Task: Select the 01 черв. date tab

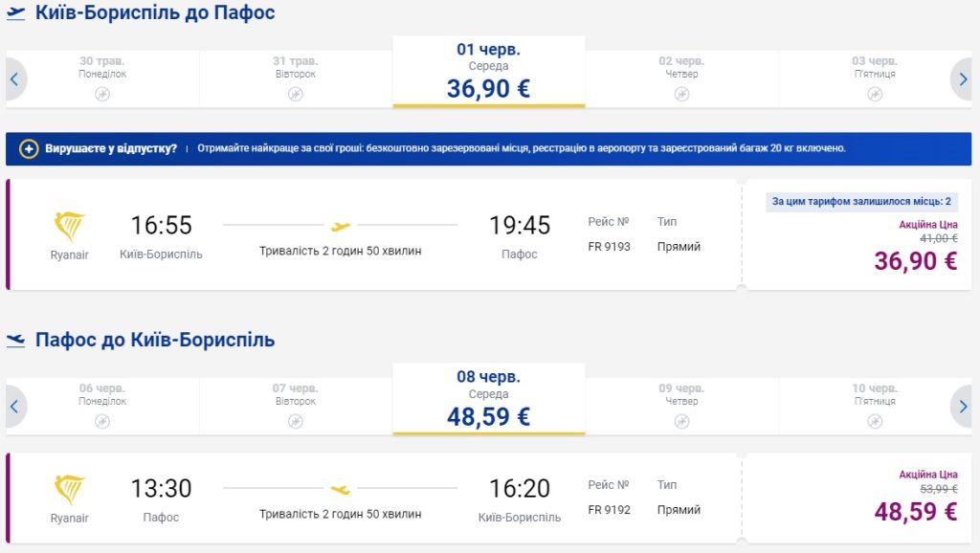Action: pyautogui.click(x=488, y=72)
